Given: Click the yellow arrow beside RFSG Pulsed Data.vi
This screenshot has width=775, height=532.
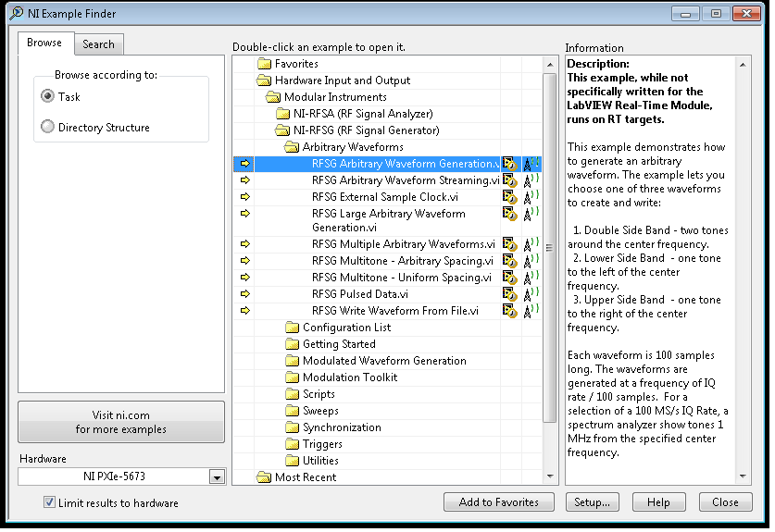Looking at the screenshot, I should pos(244,294).
